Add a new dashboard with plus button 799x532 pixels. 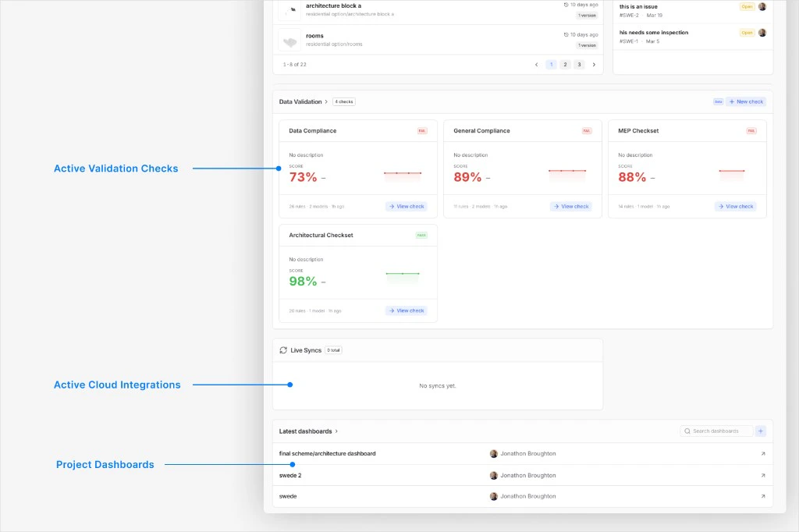pyautogui.click(x=761, y=431)
